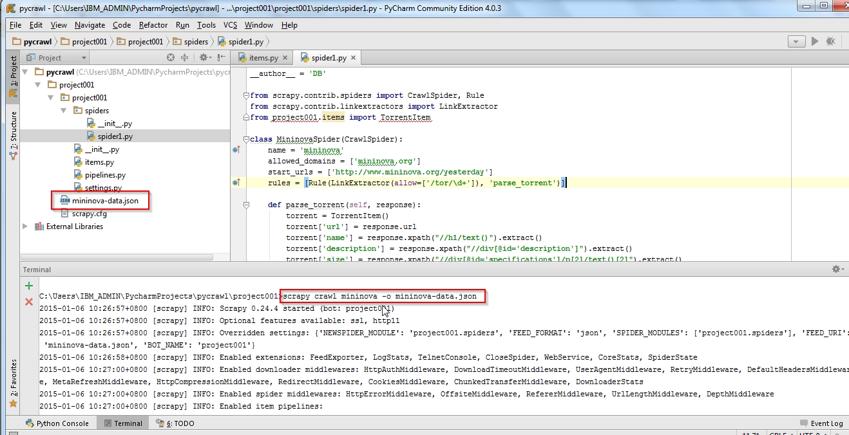Close the terminal session with red X
Screen dimensions: 849x435
tap(28, 301)
